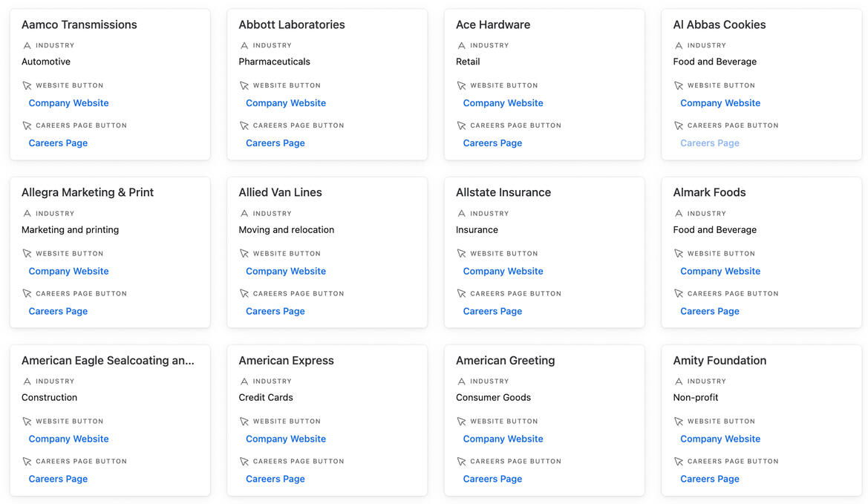This screenshot has width=868, height=504.
Task: Click the industry icon on American Express card
Action: (244, 382)
